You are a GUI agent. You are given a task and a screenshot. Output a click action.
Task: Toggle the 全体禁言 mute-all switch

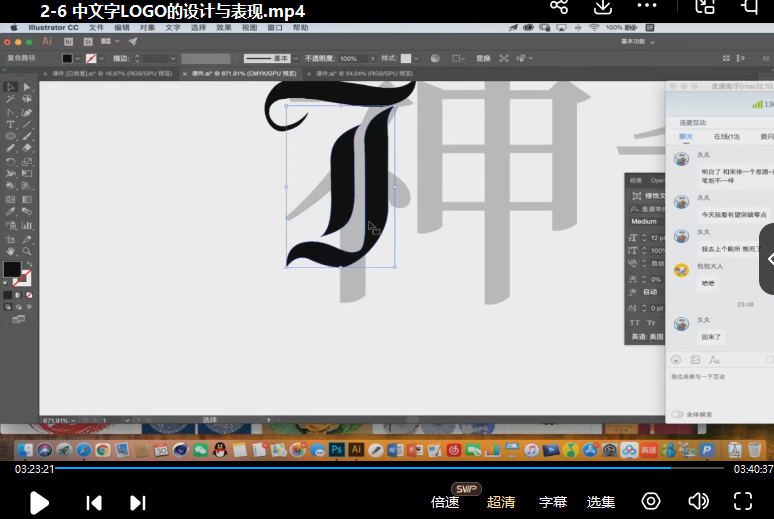[x=677, y=414]
